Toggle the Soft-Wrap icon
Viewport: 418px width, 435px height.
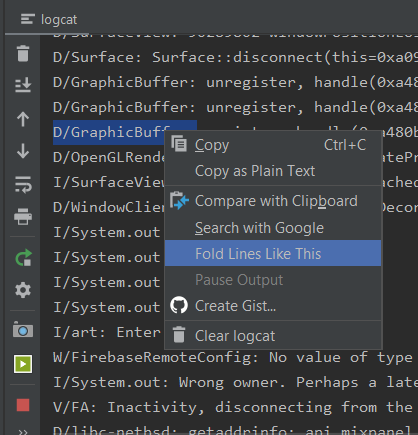point(23,185)
